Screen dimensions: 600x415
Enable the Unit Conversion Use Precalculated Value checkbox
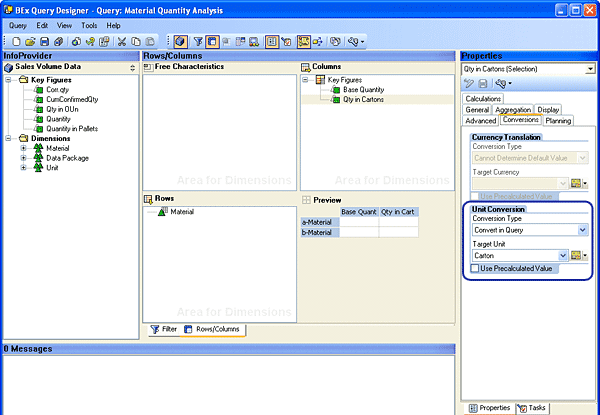475,269
